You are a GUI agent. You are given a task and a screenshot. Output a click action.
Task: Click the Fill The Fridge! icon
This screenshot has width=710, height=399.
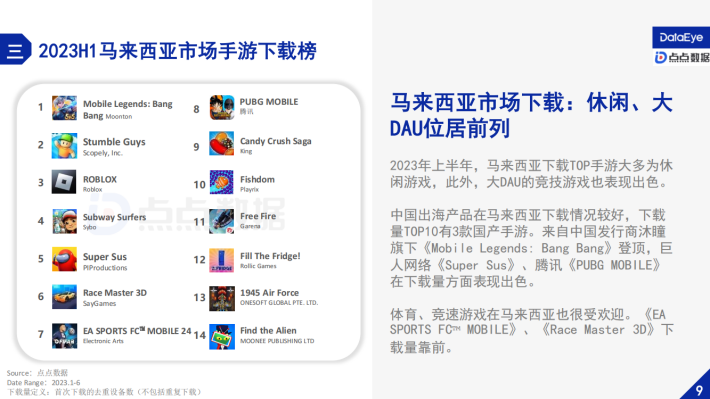[x=221, y=260]
